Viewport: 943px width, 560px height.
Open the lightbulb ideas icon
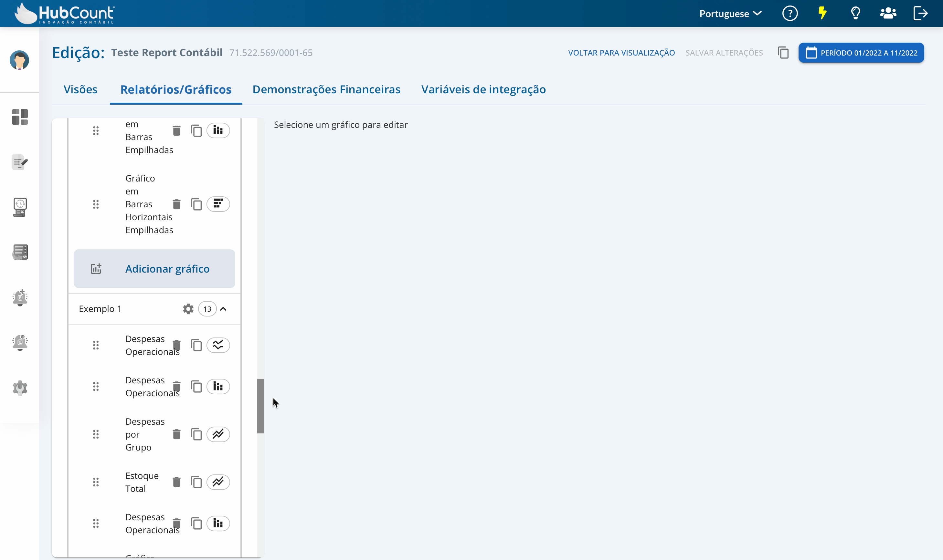(855, 14)
